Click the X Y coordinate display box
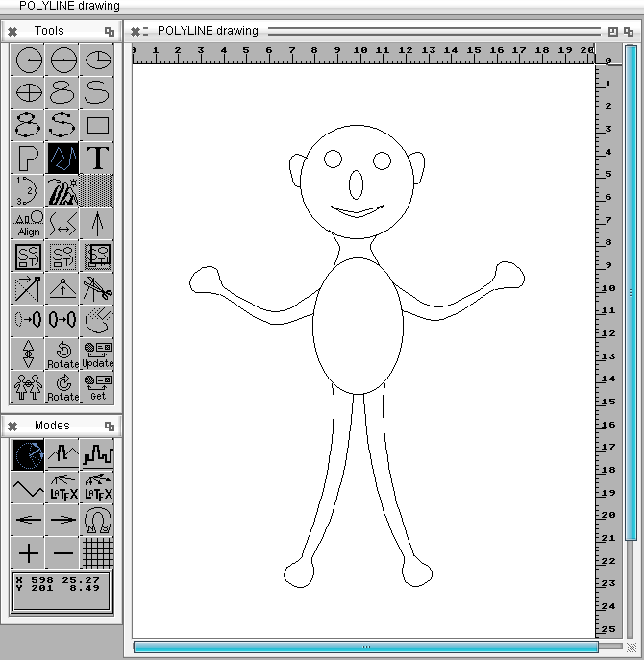 click(62, 590)
